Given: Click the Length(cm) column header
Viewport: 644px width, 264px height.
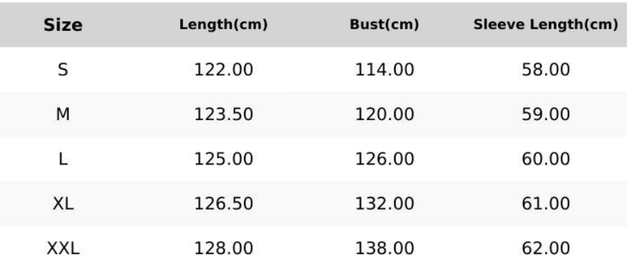Looking at the screenshot, I should coord(223,24).
